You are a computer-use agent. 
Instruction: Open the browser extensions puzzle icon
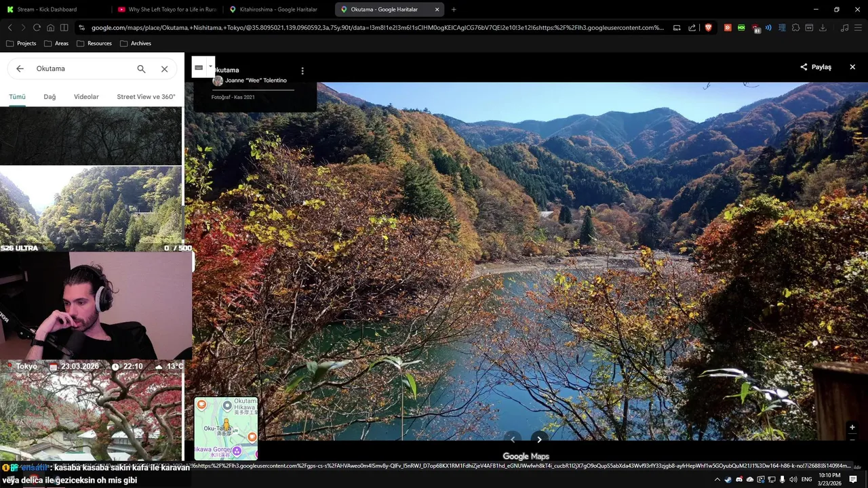(795, 28)
